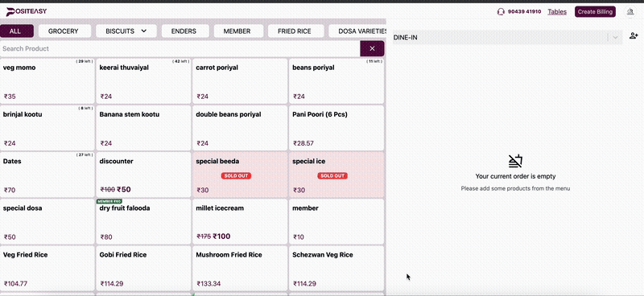Screen dimensions: 644x296
Task: Add Pani Poori (6 Pcs) item
Action: coord(336,128)
